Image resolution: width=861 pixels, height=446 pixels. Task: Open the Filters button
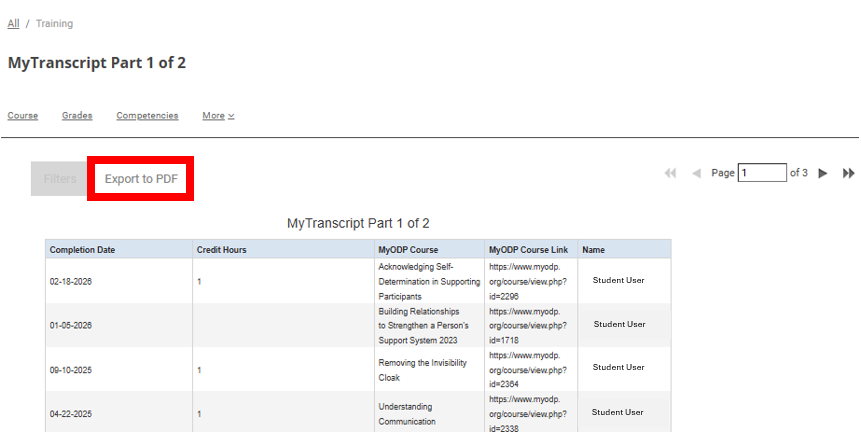60,179
